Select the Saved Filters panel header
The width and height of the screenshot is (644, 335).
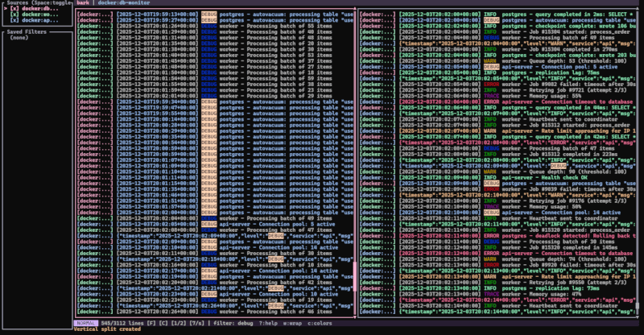coord(27,31)
